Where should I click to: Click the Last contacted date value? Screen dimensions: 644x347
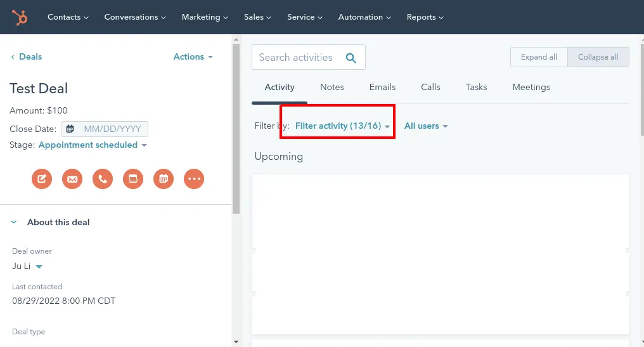click(63, 301)
